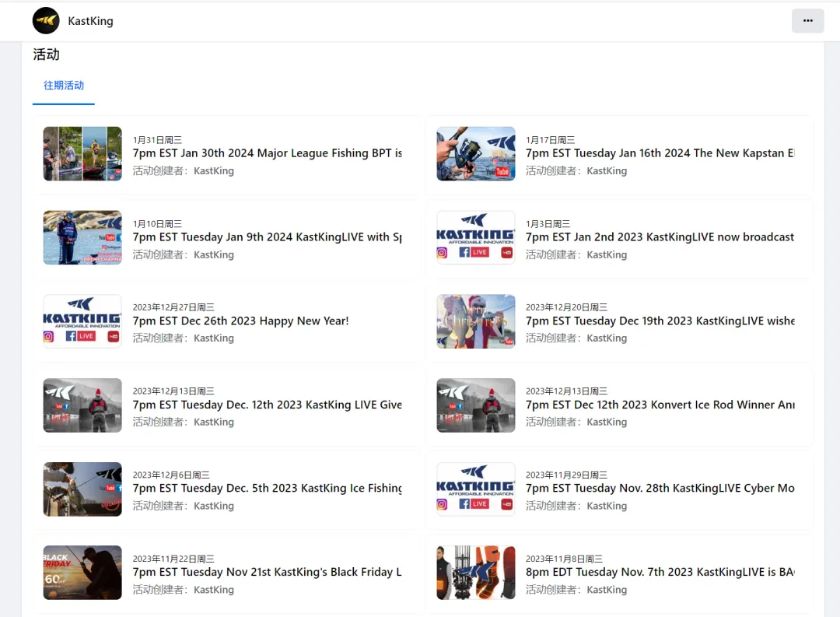The height and width of the screenshot is (617, 840).
Task: Open thumbnail of Jan 9th 2024 KastKingLIVE event
Action: (82, 237)
